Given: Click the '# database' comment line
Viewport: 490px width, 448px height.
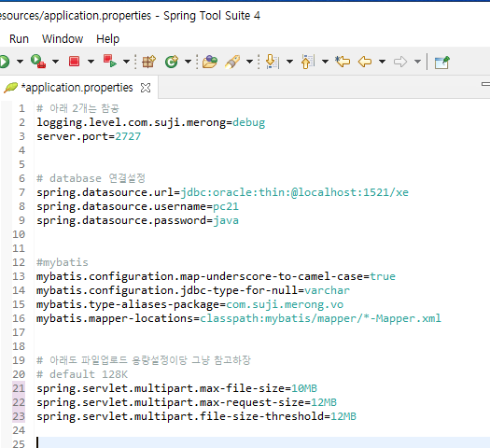Looking at the screenshot, I should pyautogui.click(x=91, y=178).
